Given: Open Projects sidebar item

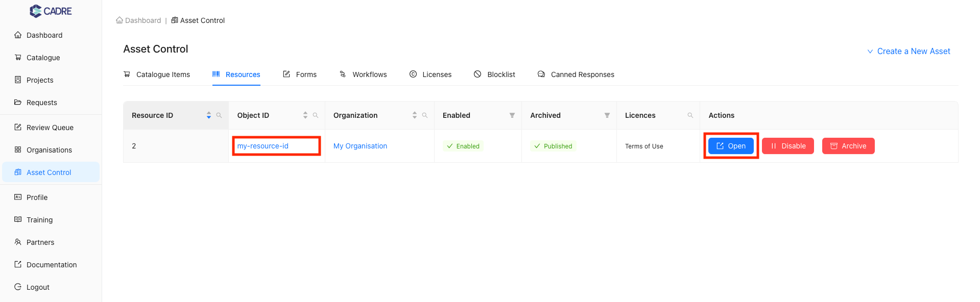Looking at the screenshot, I should pos(51,80).
